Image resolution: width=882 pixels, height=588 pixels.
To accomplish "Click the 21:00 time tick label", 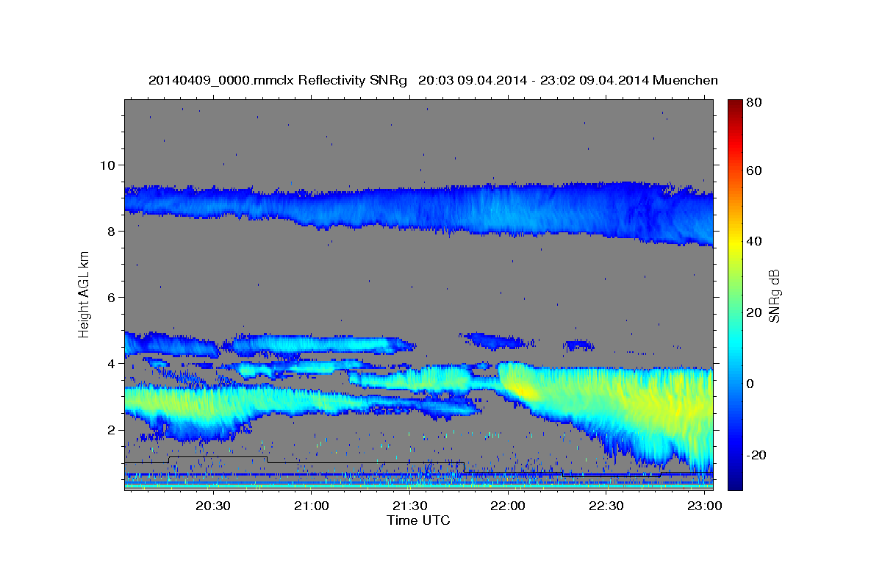I will [x=311, y=507].
